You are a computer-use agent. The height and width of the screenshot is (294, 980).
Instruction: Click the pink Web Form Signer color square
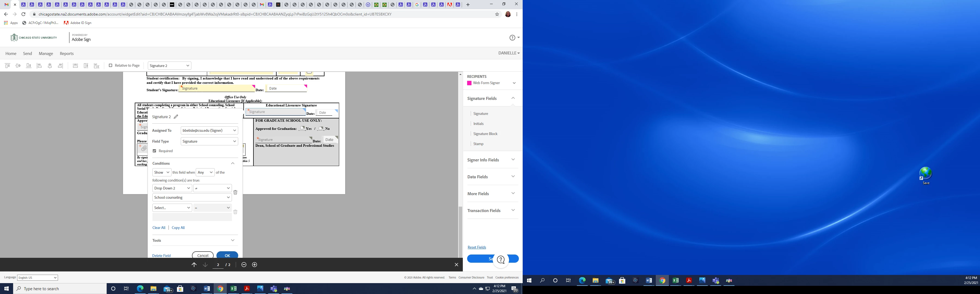470,83
